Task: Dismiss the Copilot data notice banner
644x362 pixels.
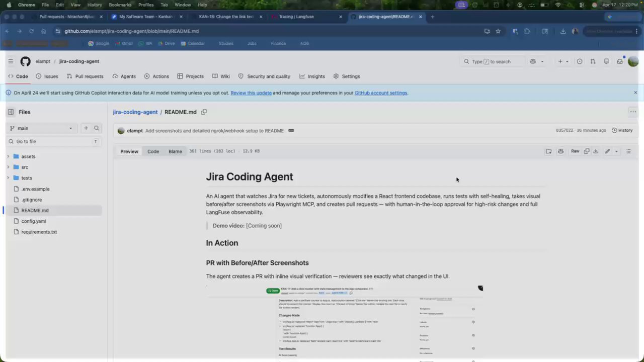Action: tap(635, 93)
